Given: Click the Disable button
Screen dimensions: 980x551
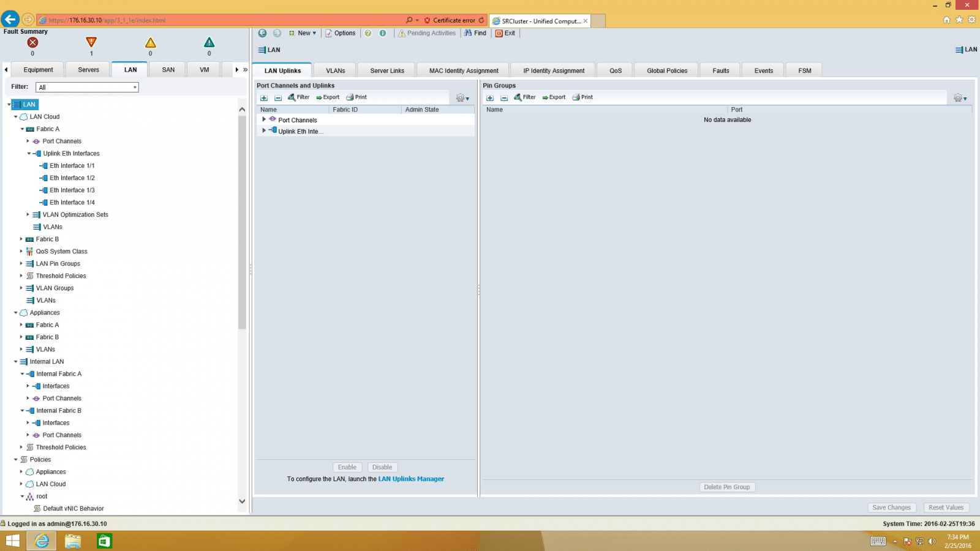Looking at the screenshot, I should click(382, 467).
